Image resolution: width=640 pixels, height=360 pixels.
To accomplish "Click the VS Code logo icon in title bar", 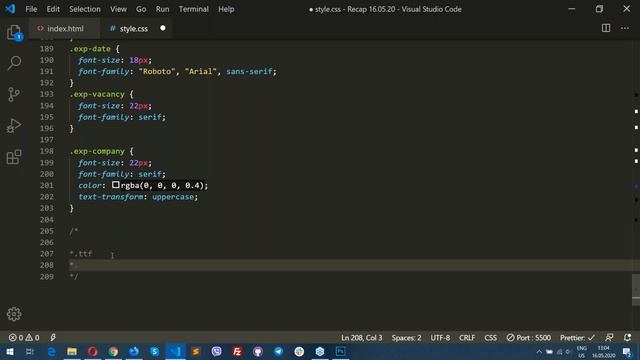I will pyautogui.click(x=10, y=9).
